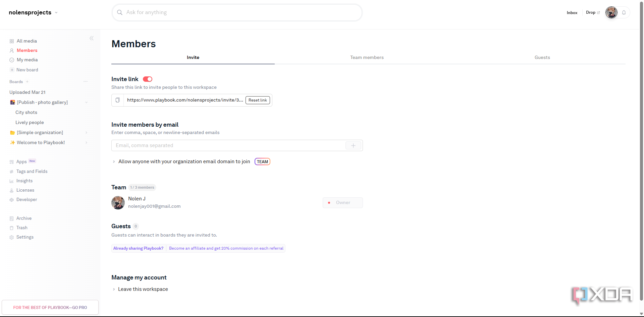Screen dimensions: 644x317
Task: Toggle the Invite link switch off
Action: tap(148, 79)
